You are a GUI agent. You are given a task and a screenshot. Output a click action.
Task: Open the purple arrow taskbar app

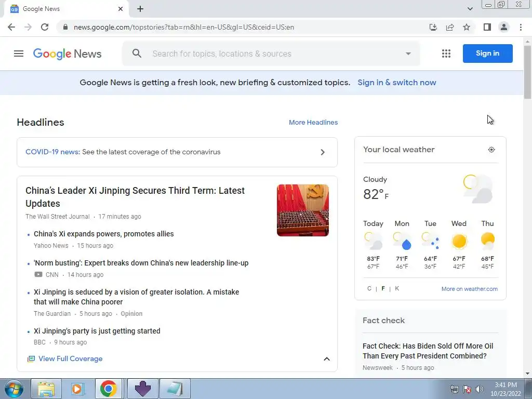pyautogui.click(x=143, y=389)
